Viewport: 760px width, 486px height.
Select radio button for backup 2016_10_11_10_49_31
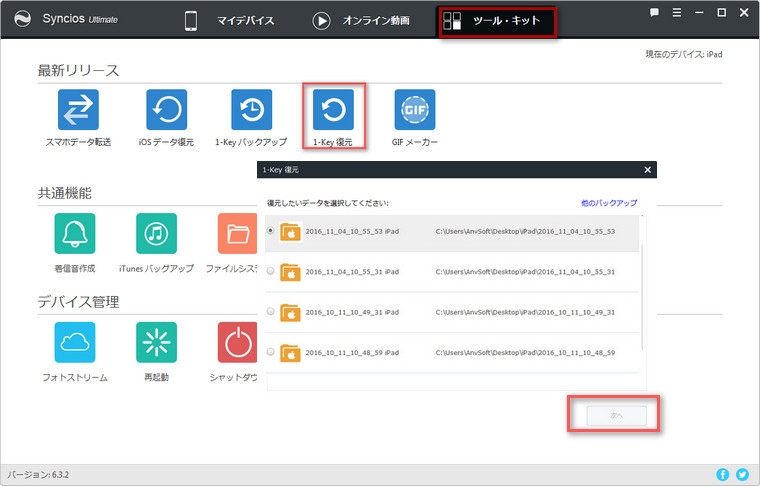pos(270,311)
